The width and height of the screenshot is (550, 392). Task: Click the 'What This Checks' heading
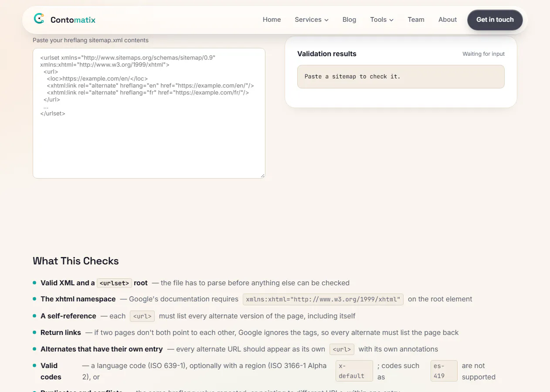76,261
